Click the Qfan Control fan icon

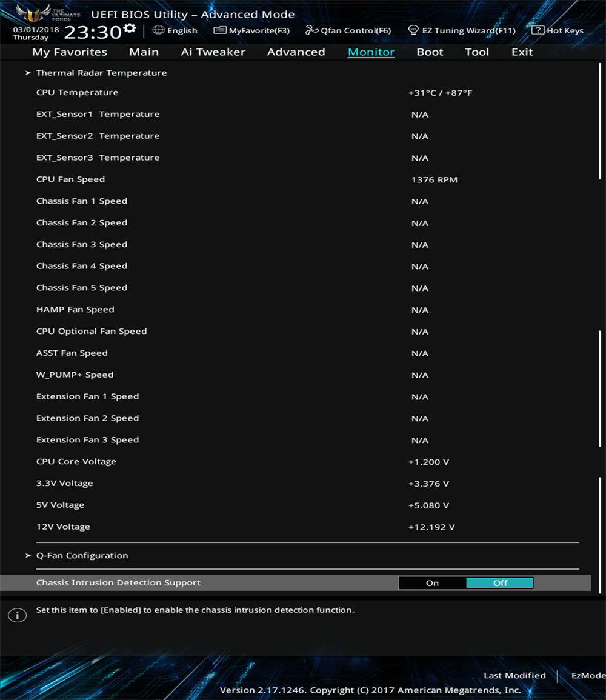[311, 30]
